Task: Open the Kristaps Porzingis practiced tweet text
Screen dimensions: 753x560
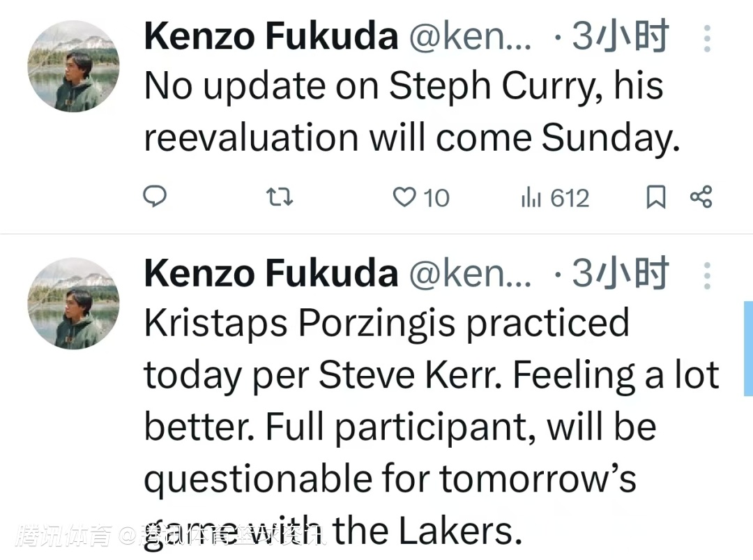Action: click(418, 401)
